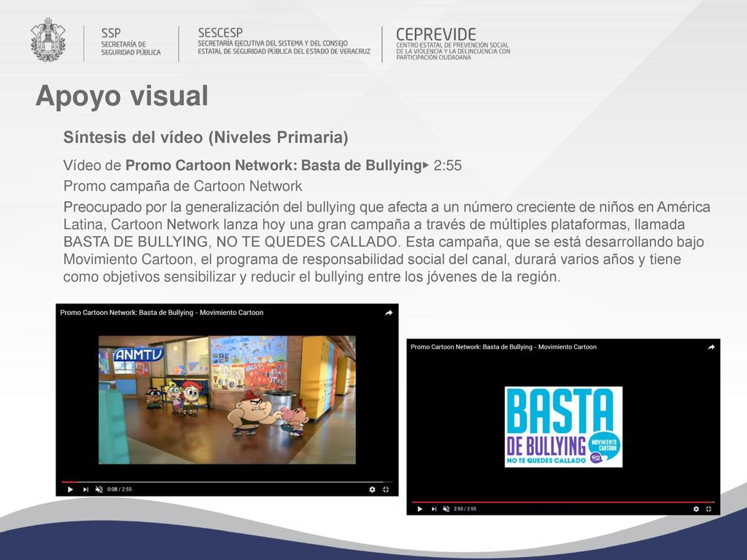This screenshot has width=747, height=560.
Task: Click the right video title text
Action: click(x=503, y=347)
